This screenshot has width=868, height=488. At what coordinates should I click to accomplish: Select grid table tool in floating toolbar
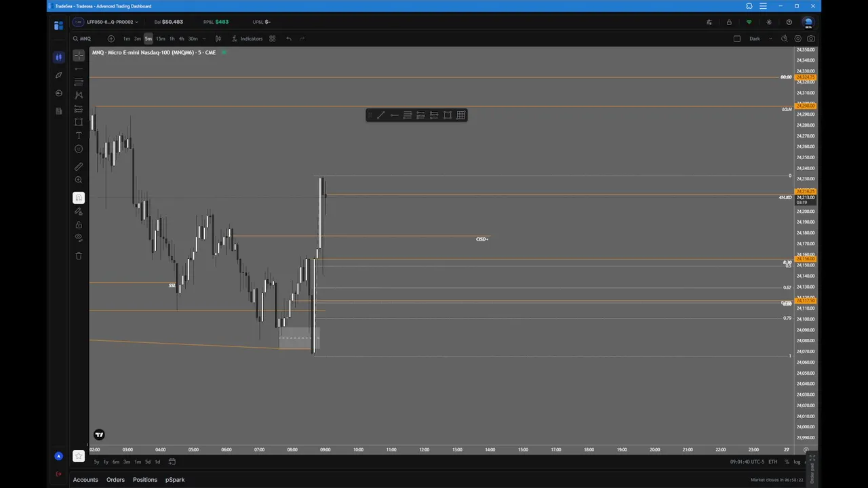point(461,115)
